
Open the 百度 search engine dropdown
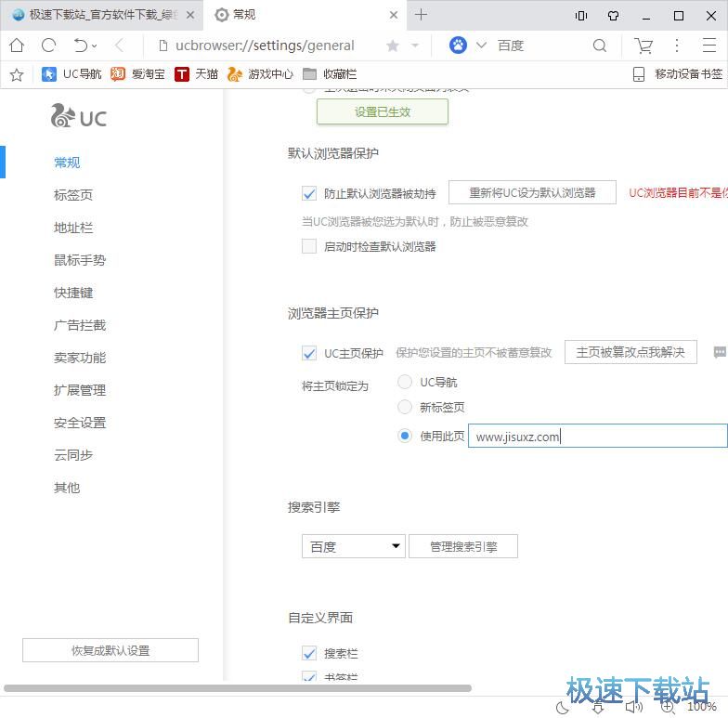tap(353, 546)
